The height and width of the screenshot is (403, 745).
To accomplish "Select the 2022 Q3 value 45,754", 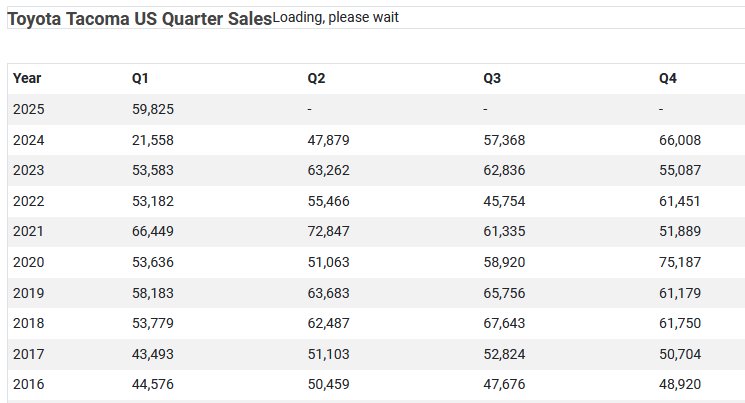I will tap(504, 201).
